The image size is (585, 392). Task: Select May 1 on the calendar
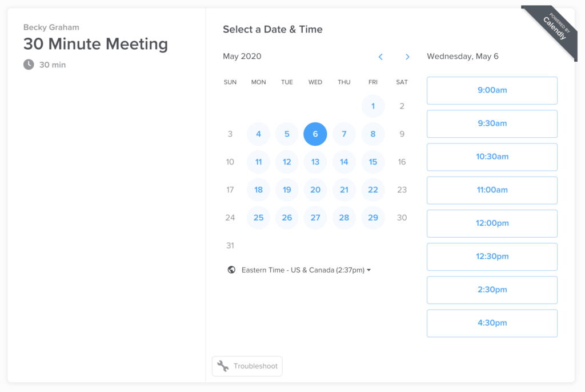click(372, 106)
